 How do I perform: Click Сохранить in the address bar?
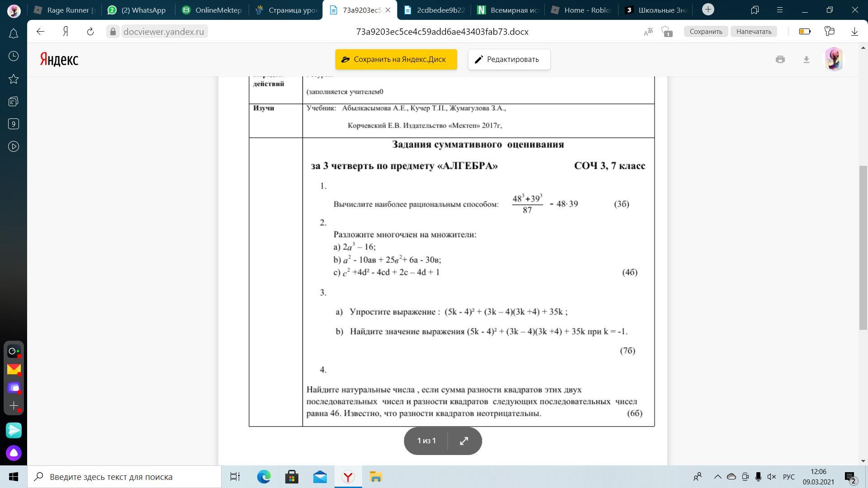pyautogui.click(x=706, y=32)
